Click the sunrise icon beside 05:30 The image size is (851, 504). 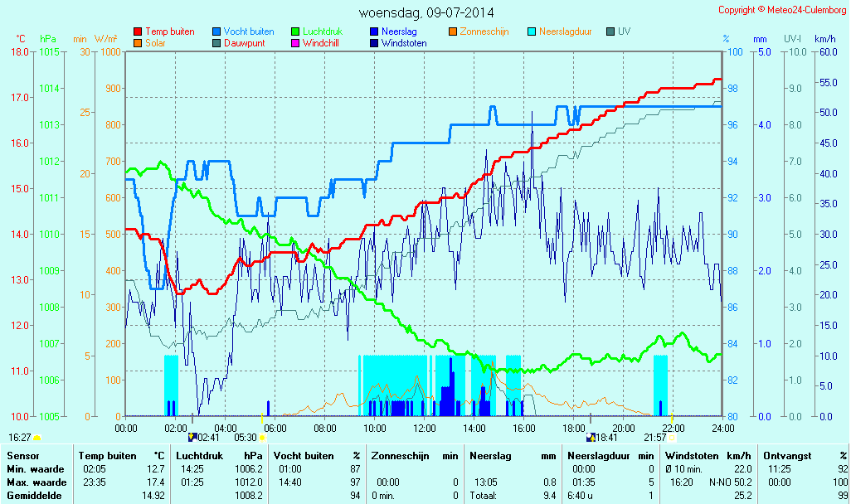263,437
